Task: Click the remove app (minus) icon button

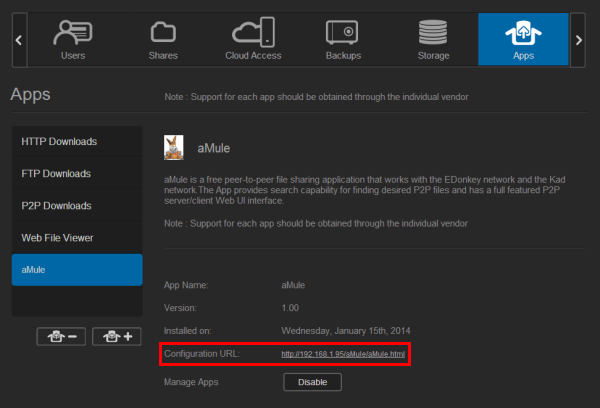Action: 61,336
